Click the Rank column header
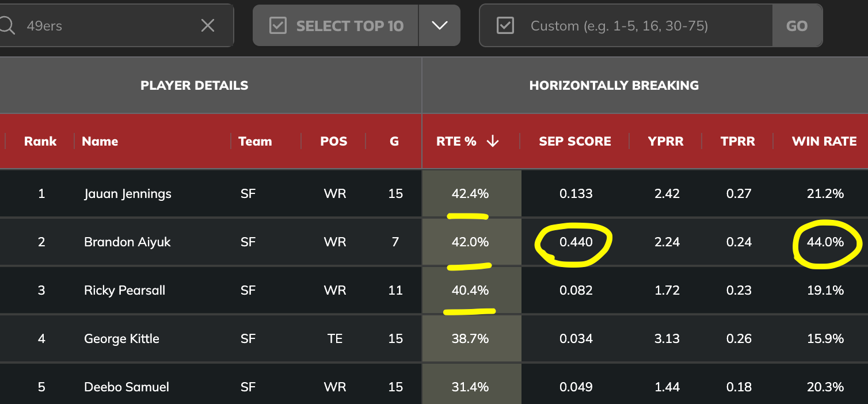Screen dimensions: 868x404 click(x=40, y=142)
